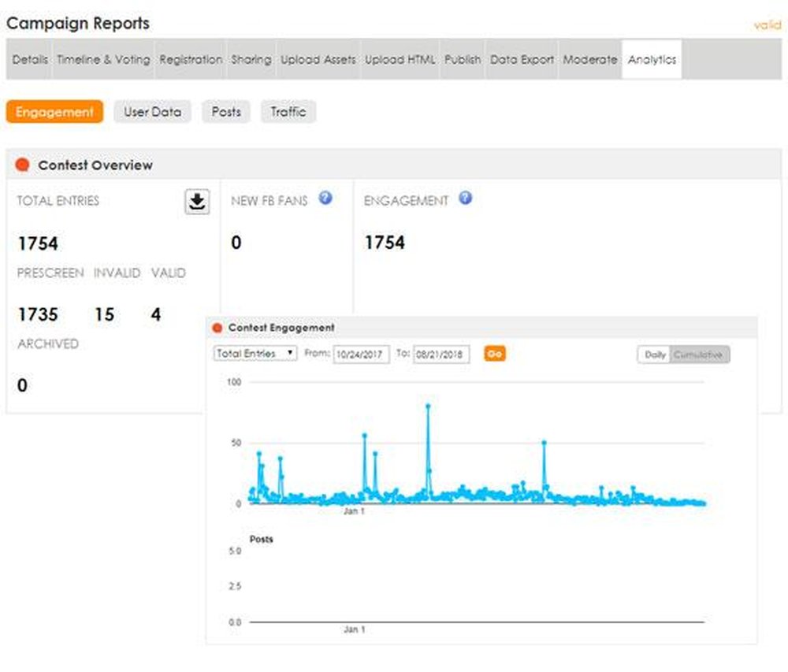Open the Total Entries dropdown

coord(255,354)
